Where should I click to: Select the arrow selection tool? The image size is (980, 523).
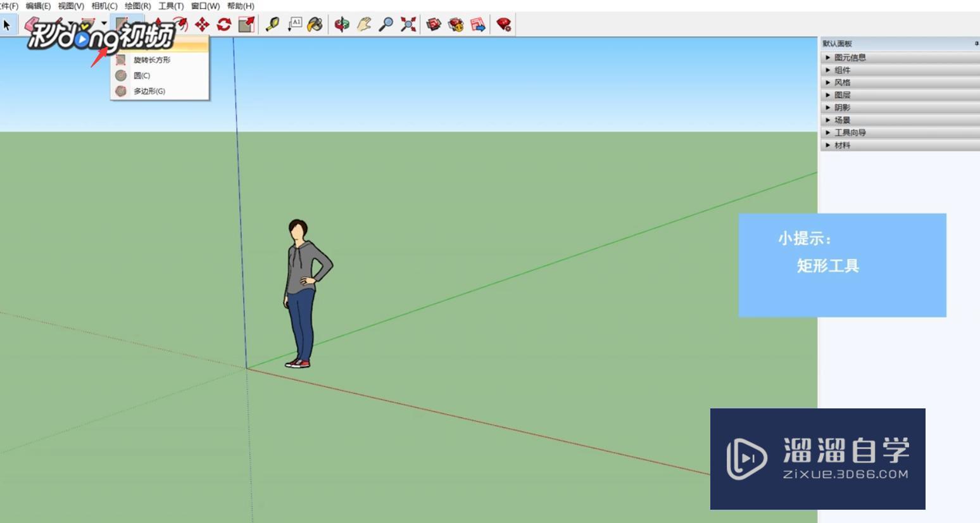click(x=6, y=25)
